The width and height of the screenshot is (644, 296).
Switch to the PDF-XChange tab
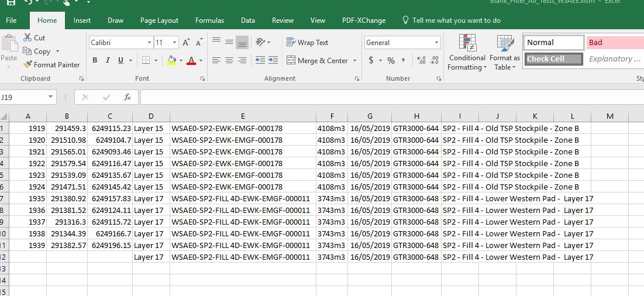(364, 20)
